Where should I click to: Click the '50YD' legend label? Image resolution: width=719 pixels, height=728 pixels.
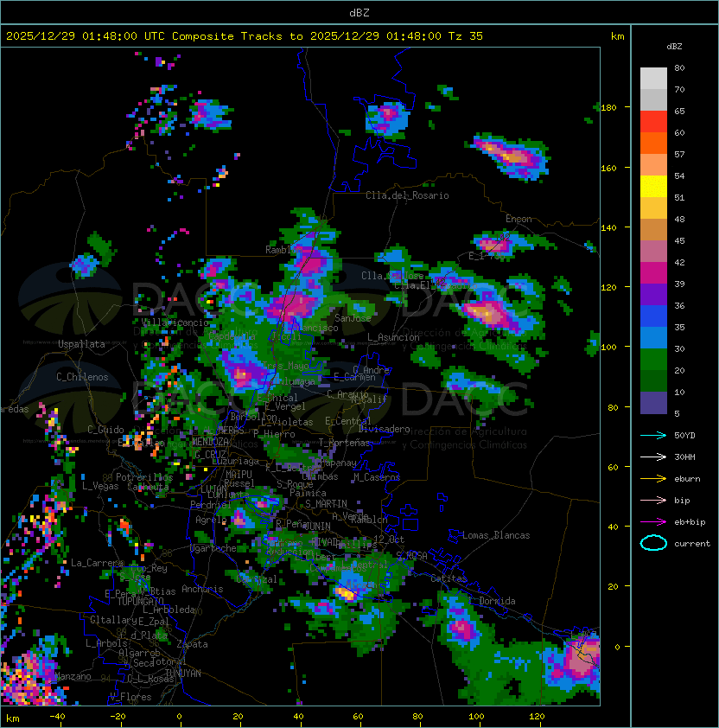click(684, 436)
